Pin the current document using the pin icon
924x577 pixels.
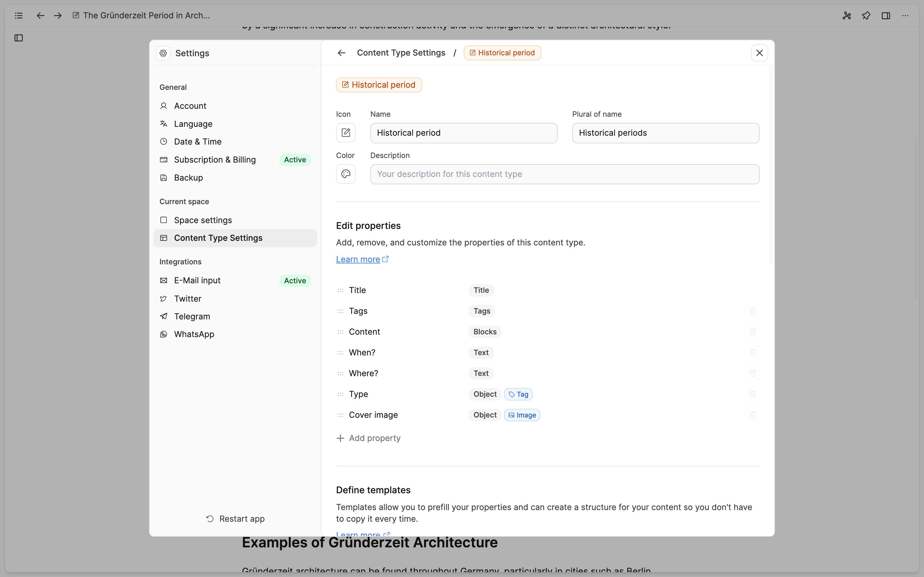pyautogui.click(x=866, y=16)
